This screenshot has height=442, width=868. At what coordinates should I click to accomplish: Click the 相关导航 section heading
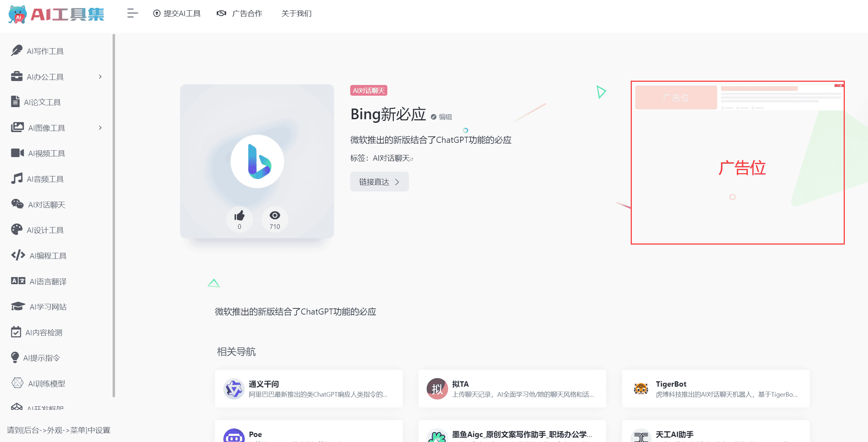click(x=236, y=352)
